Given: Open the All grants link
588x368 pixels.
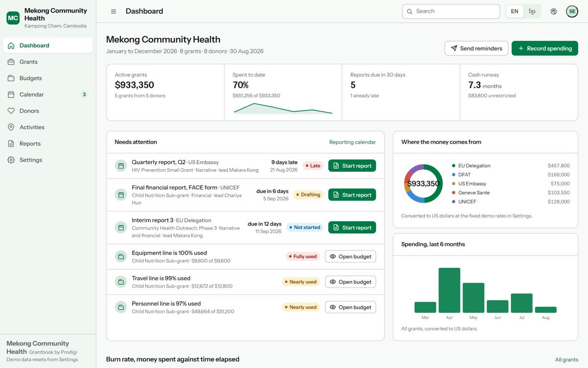Looking at the screenshot, I should coord(566,360).
